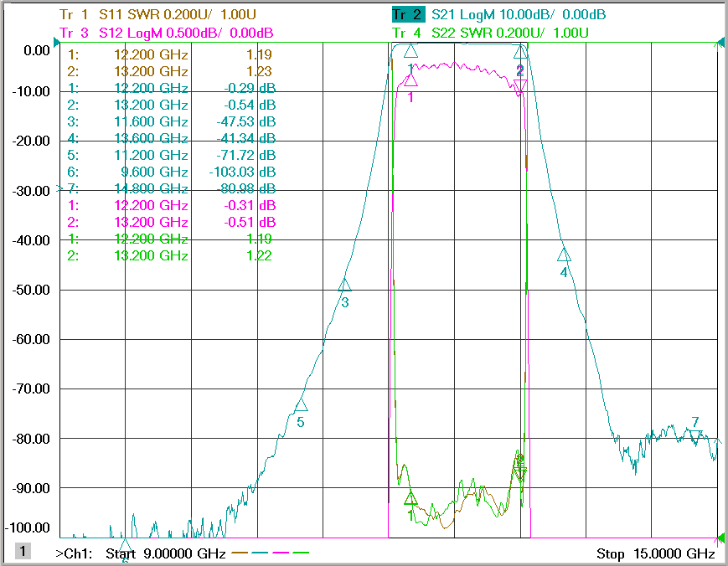Select marker 7 triangle near 14.8 GHz
This screenshot has width=728, height=566.
tap(695, 435)
